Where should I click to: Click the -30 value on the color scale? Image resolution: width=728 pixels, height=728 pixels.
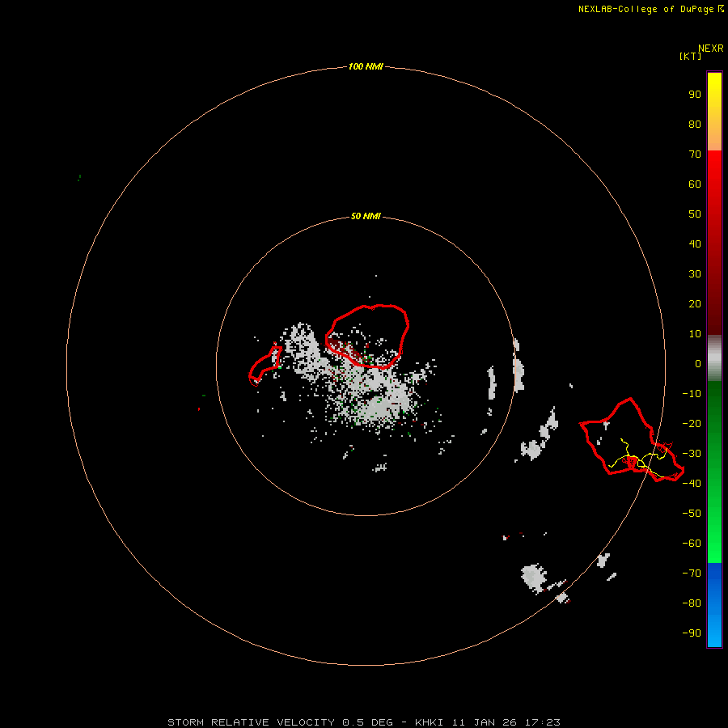(x=692, y=454)
